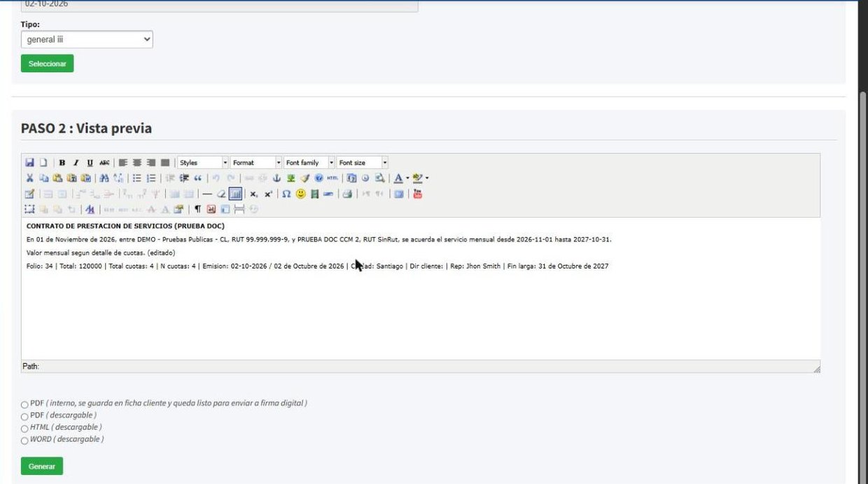Open the HTML source editor
868x484 pixels.
(x=332, y=178)
